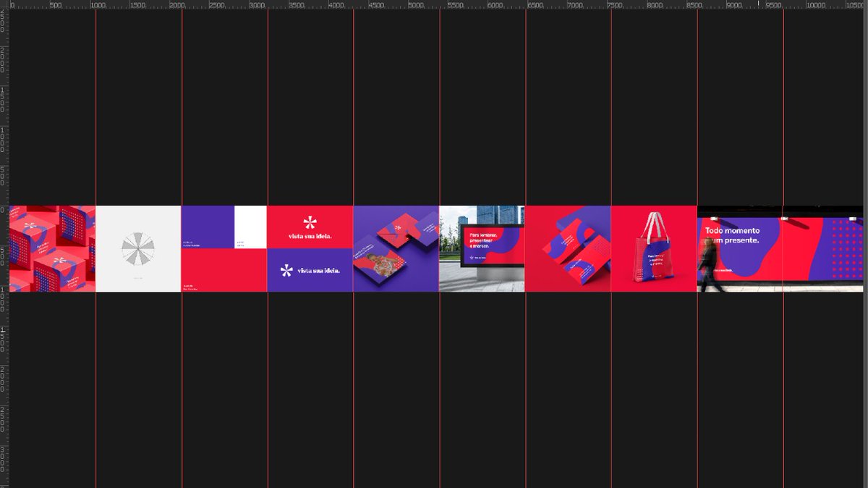This screenshot has width=868, height=488.
Task: Click the ruler origin corner box
Action: coord(4,4)
